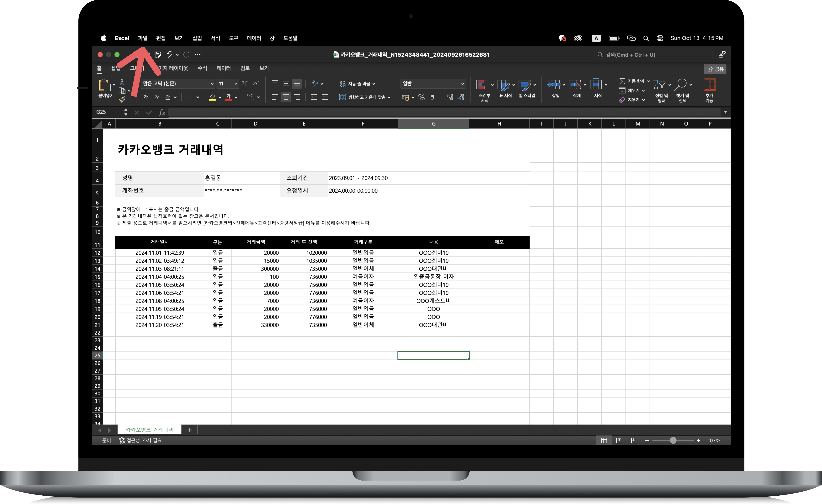Screen dimensions: 822x504
Task: Select the 카카오뱅크 거래내역 sheet tab
Action: (x=149, y=430)
